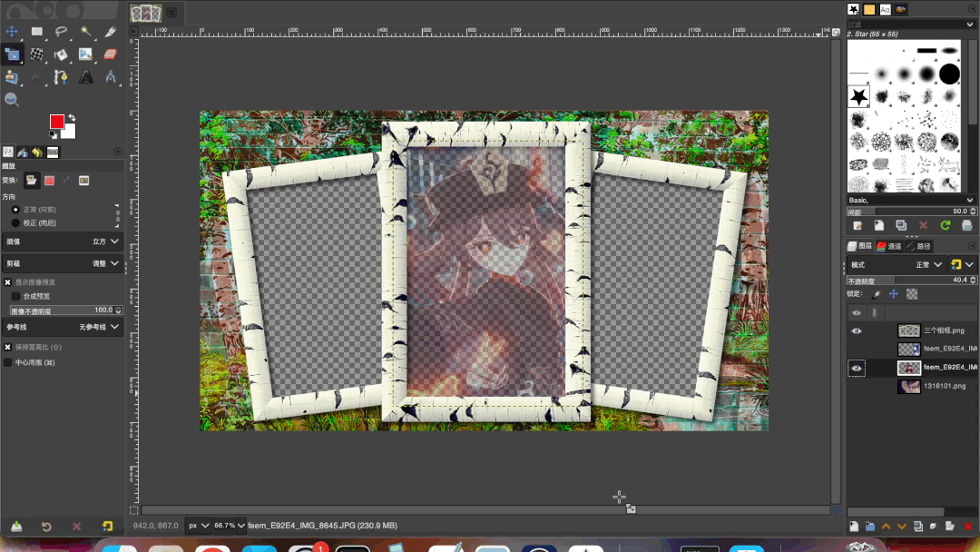
Task: Set transform target to layer
Action: point(31,181)
